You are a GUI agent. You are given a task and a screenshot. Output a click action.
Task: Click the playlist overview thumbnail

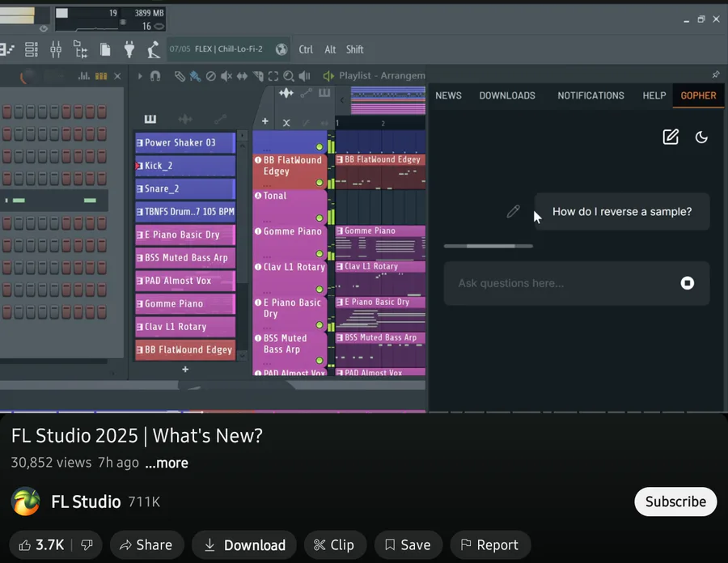click(x=388, y=100)
